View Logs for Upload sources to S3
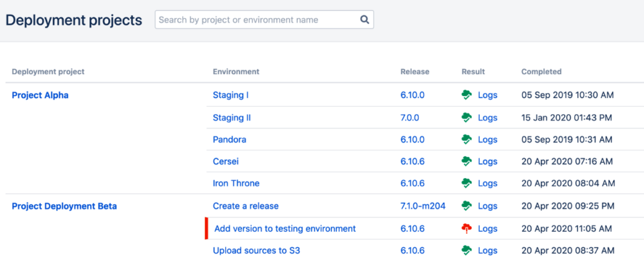The image size is (644, 258). pyautogui.click(x=487, y=250)
